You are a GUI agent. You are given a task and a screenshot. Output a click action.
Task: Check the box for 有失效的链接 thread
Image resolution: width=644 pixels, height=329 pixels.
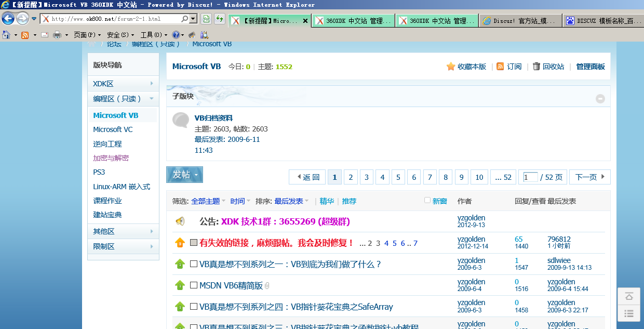coord(194,243)
